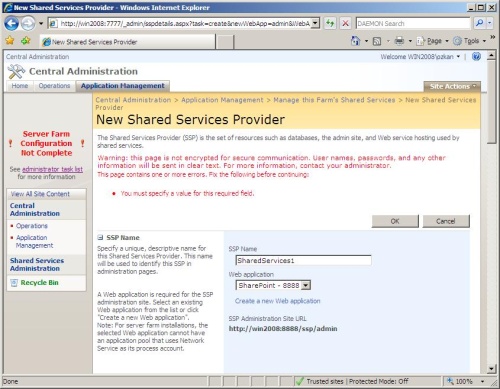Click the browser Back arrow button
Image resolution: width=500 pixels, height=389 pixels.
pyautogui.click(x=11, y=23)
